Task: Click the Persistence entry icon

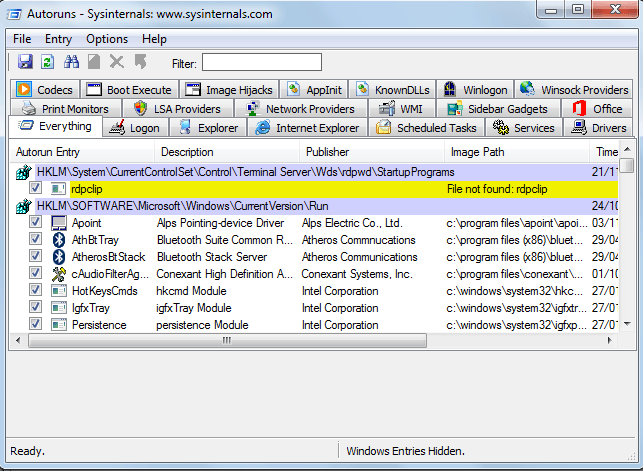Action: click(x=59, y=325)
